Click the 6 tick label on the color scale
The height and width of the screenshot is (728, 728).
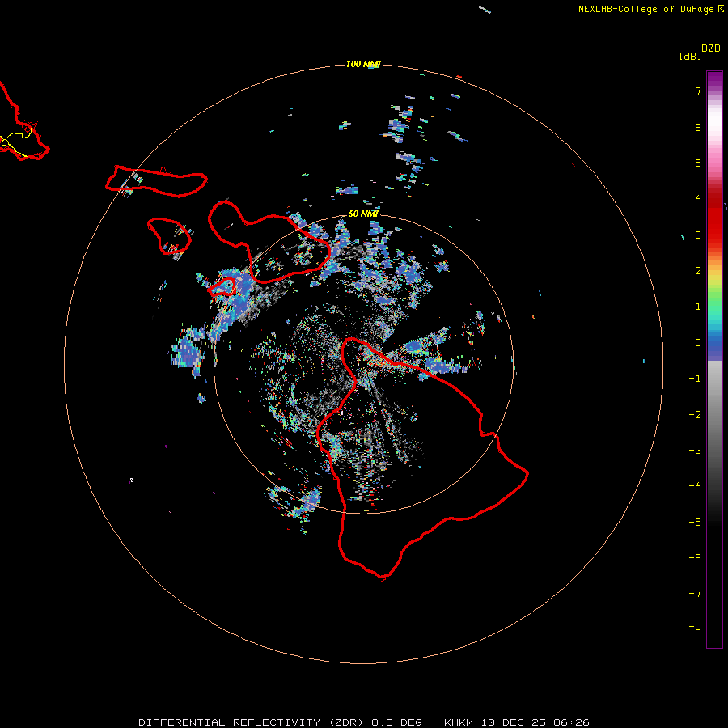[698, 127]
